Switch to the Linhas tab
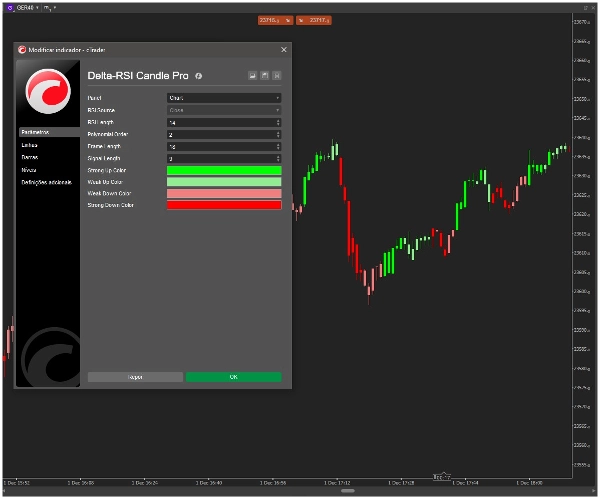600x499 pixels. point(29,145)
